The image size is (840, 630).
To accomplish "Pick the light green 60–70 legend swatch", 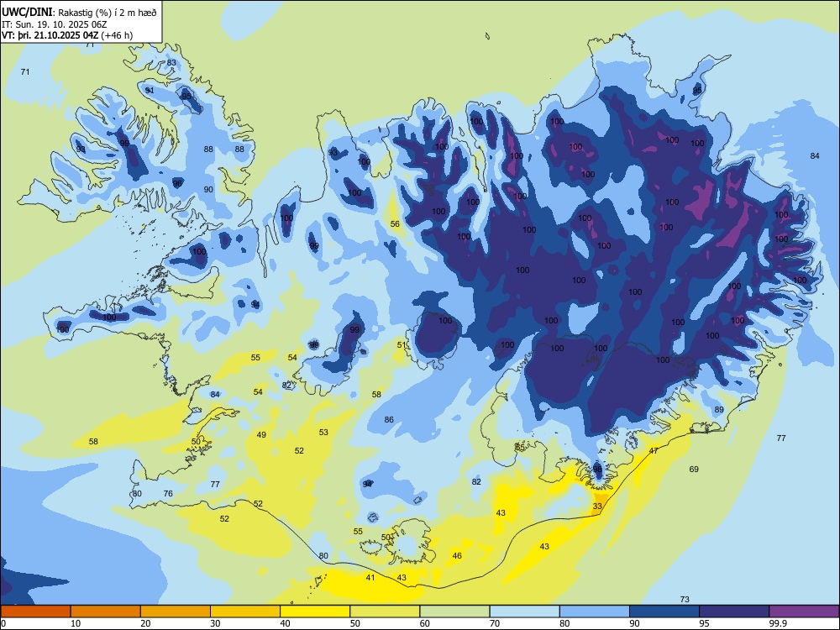I will tap(454, 612).
